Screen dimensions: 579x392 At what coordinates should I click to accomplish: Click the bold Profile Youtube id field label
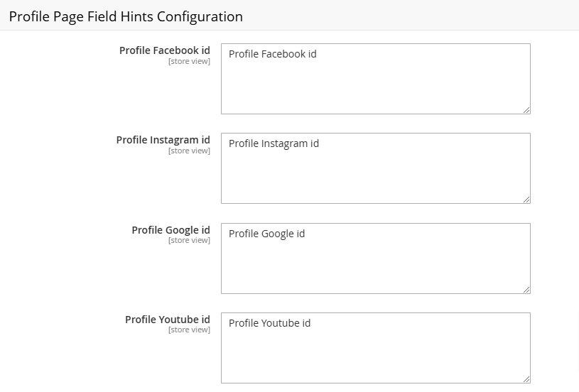[168, 320]
